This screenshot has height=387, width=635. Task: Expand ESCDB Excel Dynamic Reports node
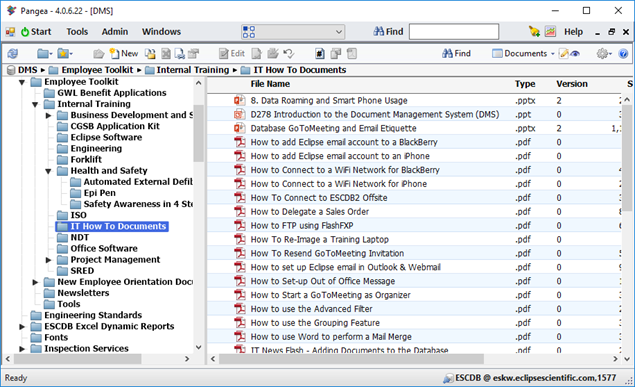tap(22, 327)
